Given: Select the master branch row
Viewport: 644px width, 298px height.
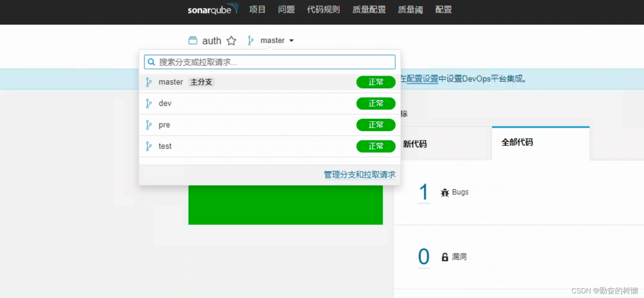Looking at the screenshot, I should [270, 82].
